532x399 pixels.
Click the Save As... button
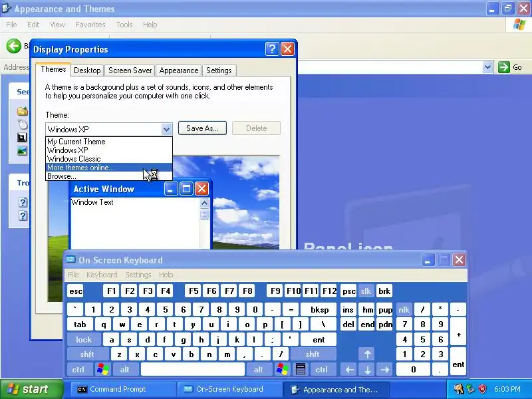202,128
